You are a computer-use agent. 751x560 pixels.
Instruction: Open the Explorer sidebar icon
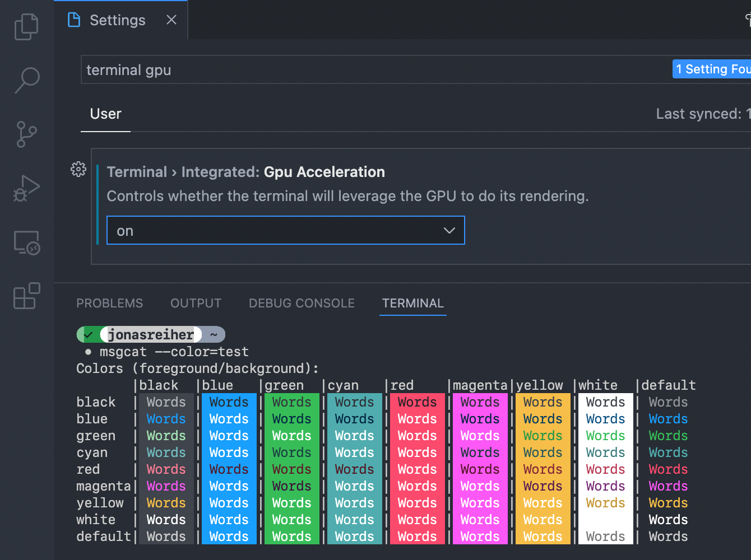click(x=26, y=26)
